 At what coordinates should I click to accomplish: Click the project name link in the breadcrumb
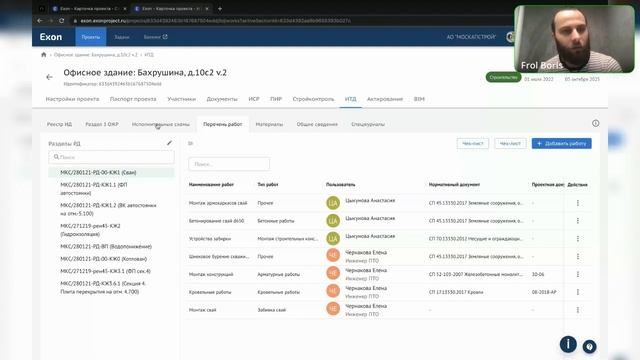click(x=96, y=55)
